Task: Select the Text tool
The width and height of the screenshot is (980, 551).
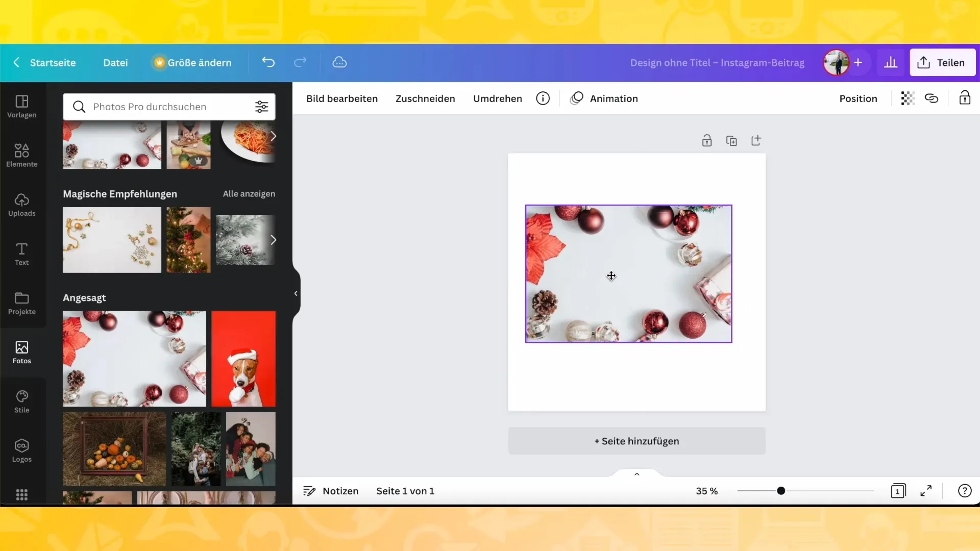Action: click(x=21, y=254)
